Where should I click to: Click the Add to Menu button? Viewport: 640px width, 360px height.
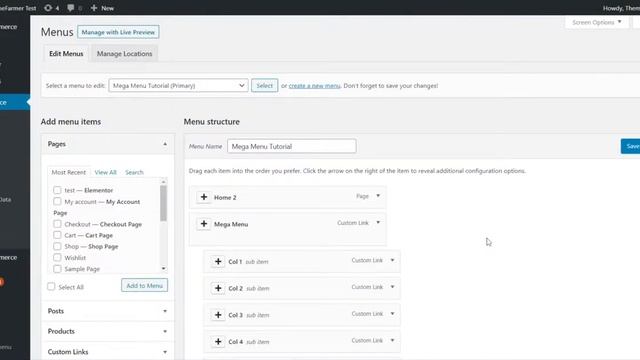[144, 285]
